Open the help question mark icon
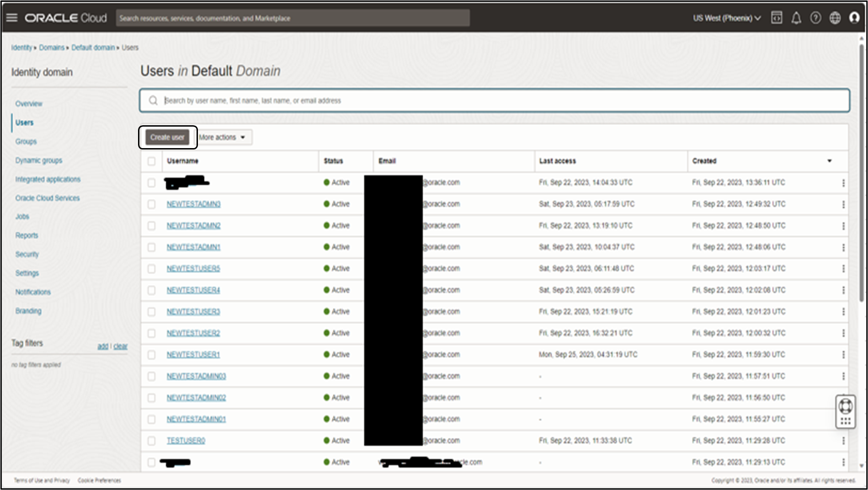The image size is (868, 490). pyautogui.click(x=815, y=18)
